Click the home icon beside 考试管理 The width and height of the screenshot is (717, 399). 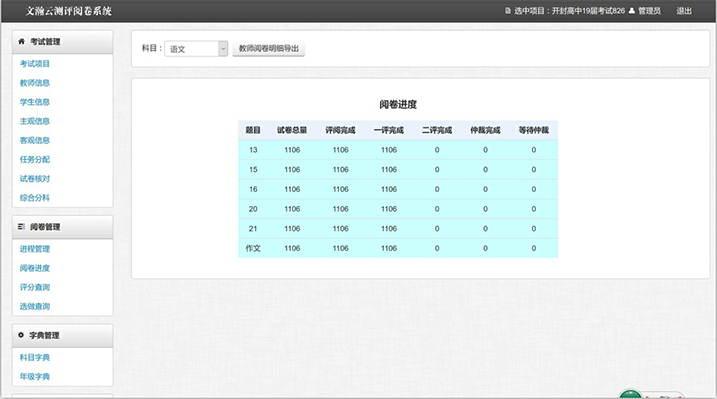tap(21, 42)
